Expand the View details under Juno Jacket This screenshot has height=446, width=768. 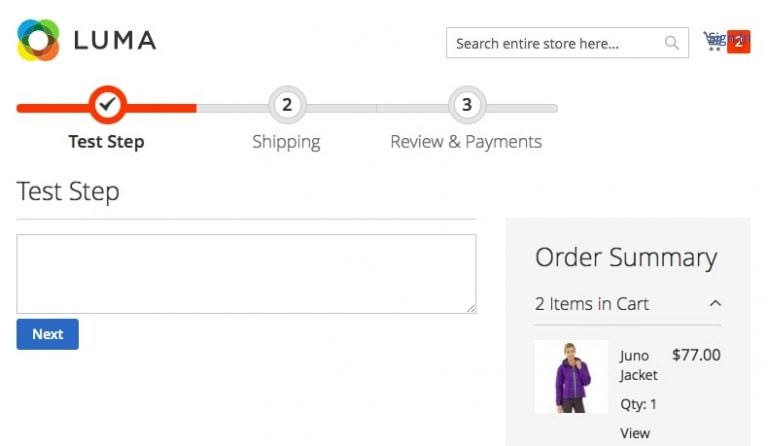click(x=635, y=433)
